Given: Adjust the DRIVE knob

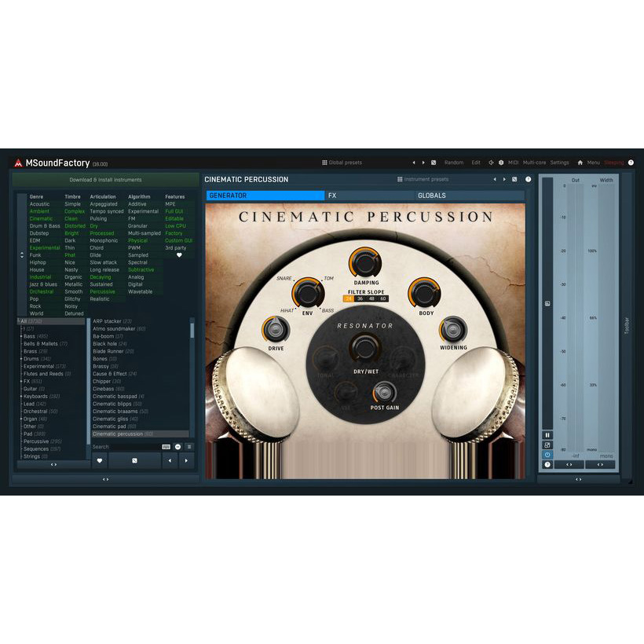Looking at the screenshot, I should pos(276,330).
